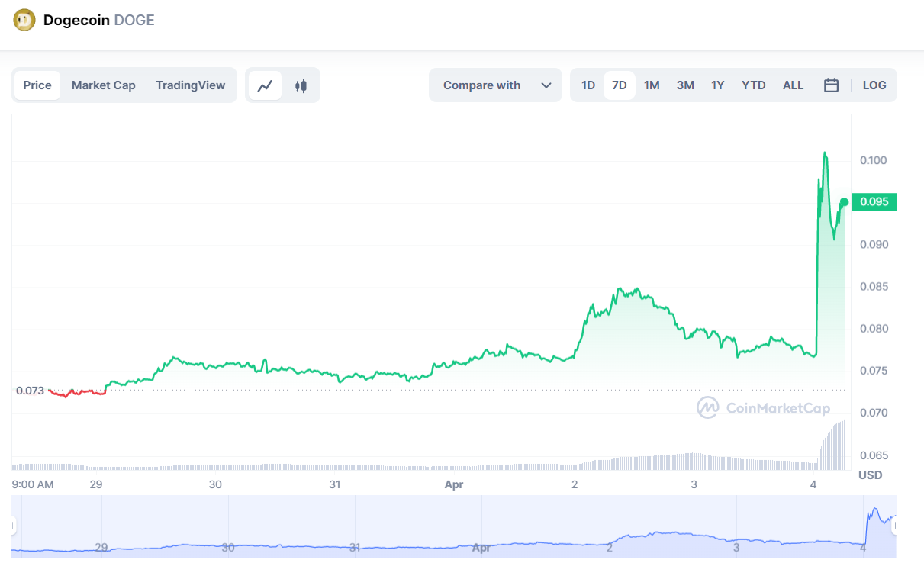Select the Price tab

(37, 85)
